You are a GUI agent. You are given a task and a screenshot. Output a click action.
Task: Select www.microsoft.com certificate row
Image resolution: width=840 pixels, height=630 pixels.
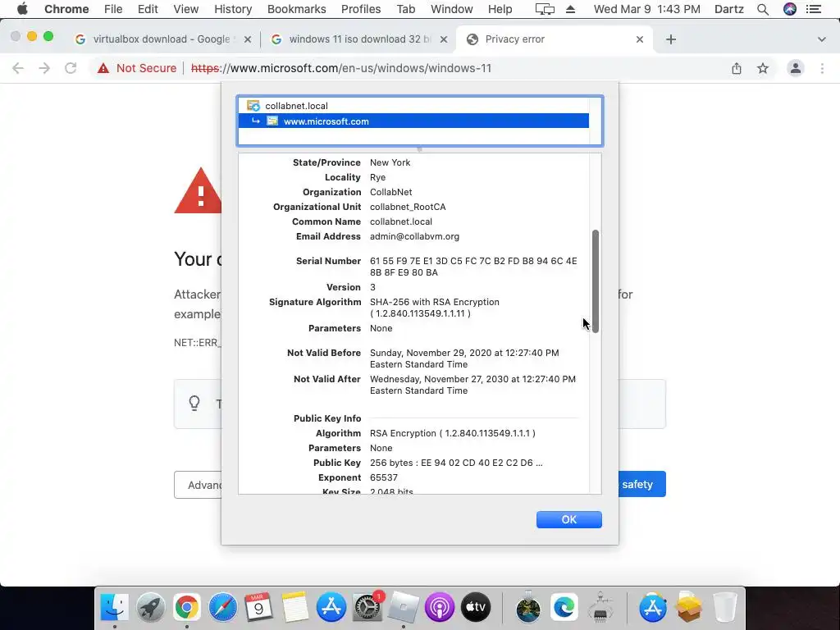pos(413,121)
